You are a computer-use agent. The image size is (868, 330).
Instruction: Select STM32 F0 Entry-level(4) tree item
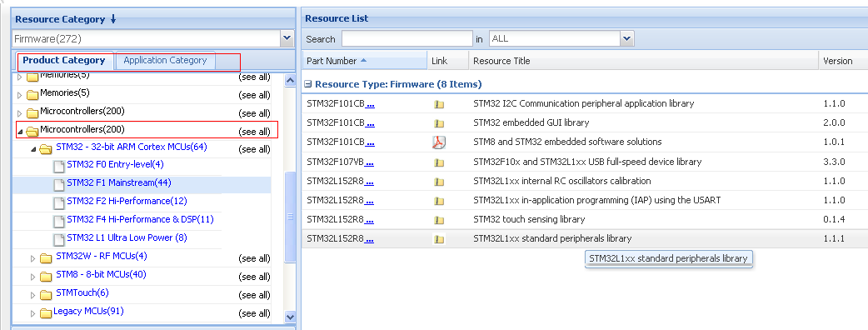click(115, 164)
